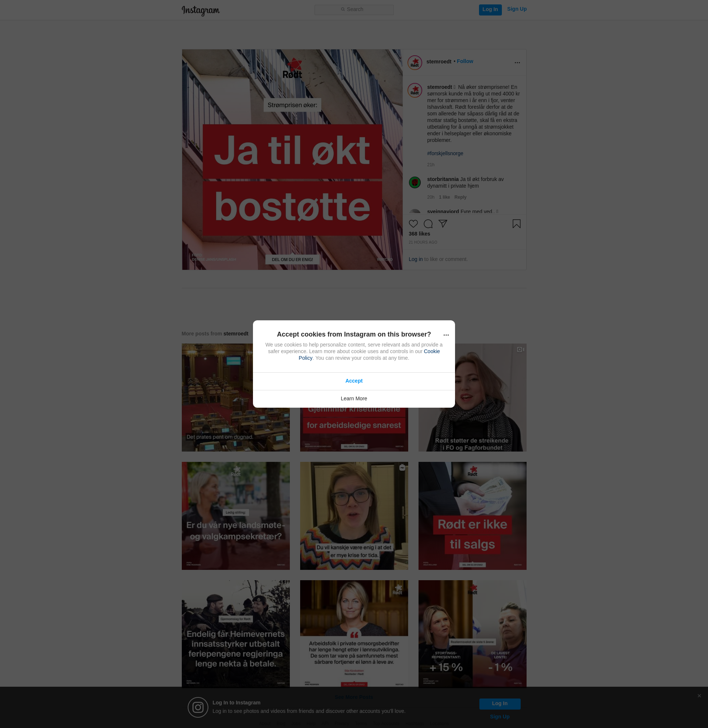Image resolution: width=708 pixels, height=728 pixels.
Task: Click the comment bubble icon
Action: (428, 224)
